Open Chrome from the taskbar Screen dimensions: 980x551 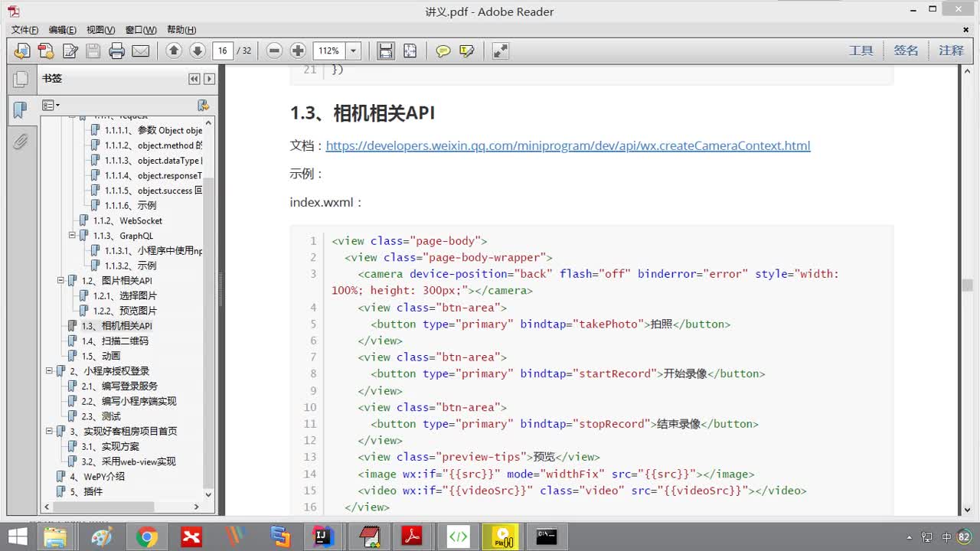146,537
